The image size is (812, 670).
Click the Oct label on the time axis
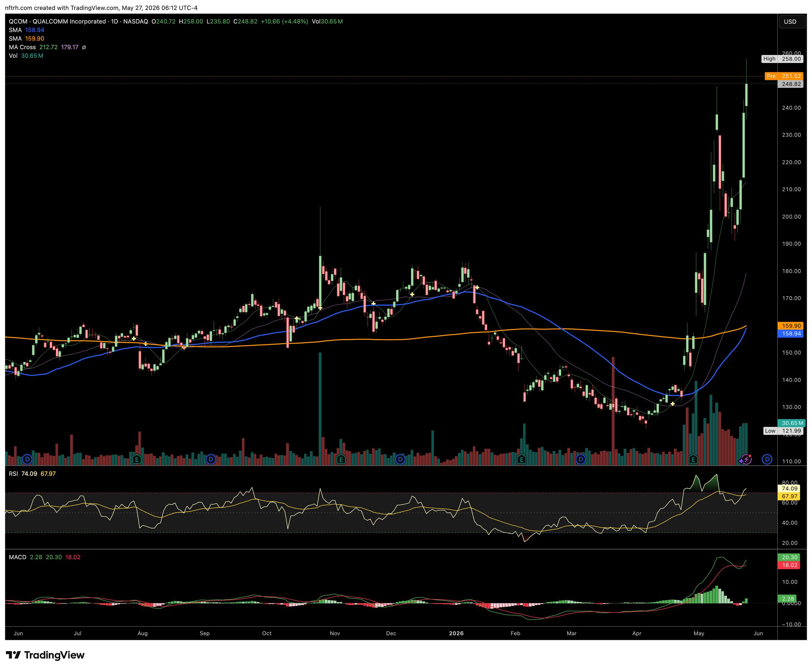[267, 633]
